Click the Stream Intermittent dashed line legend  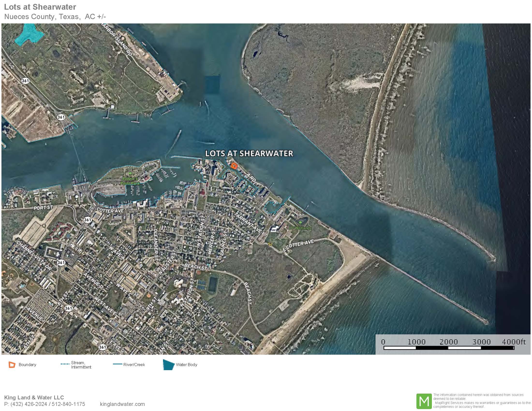point(65,364)
